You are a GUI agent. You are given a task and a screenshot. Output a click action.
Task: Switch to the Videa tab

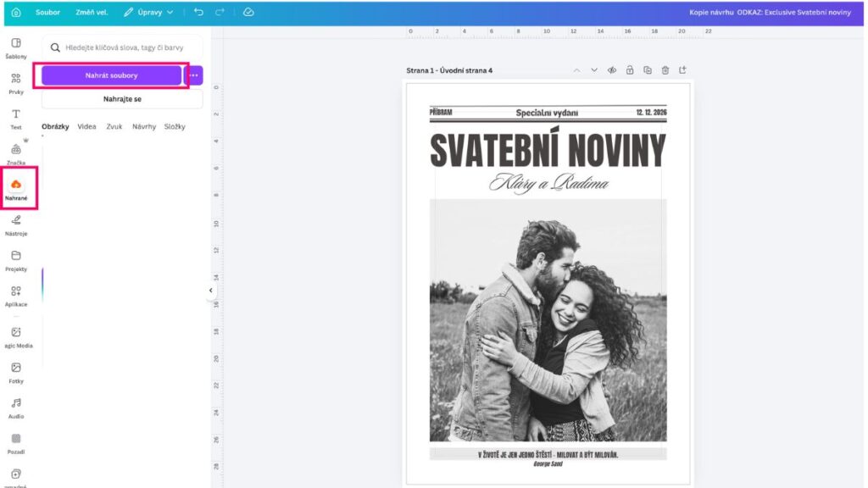tap(87, 127)
